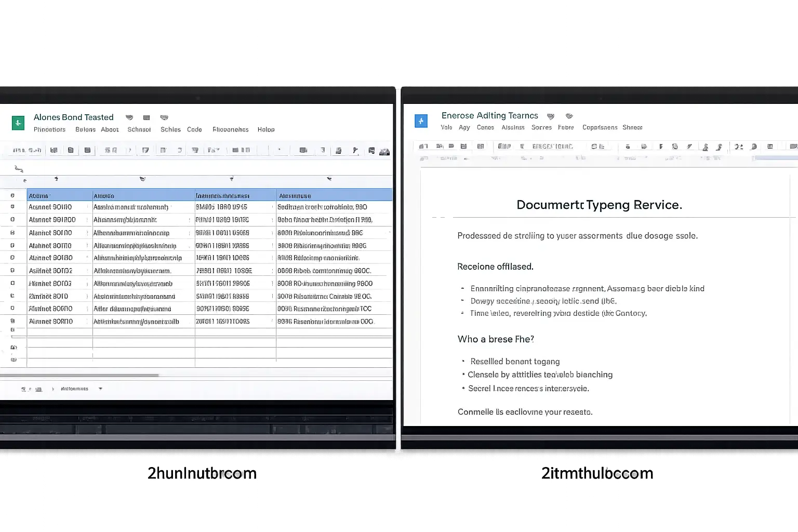This screenshot has height=532, width=798.
Task: Click the document title 'Enerose Adlting Tearncs'
Action: pos(489,115)
